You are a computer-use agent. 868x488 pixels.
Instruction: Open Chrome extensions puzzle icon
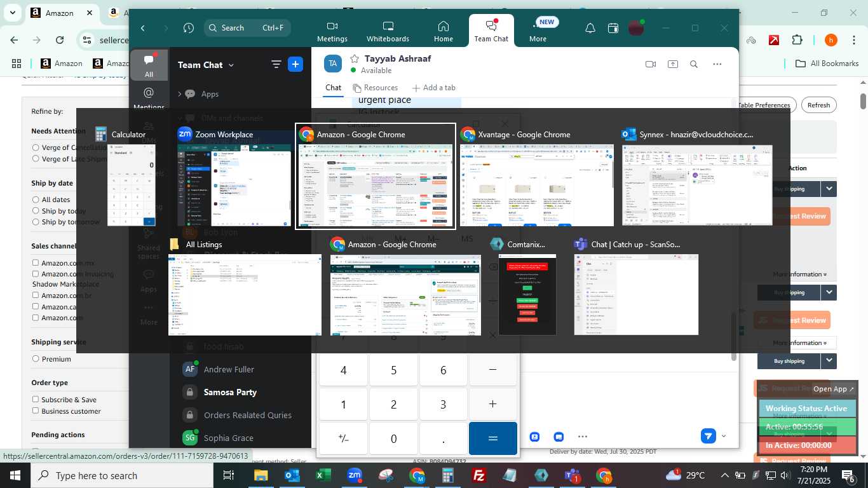coord(797,40)
